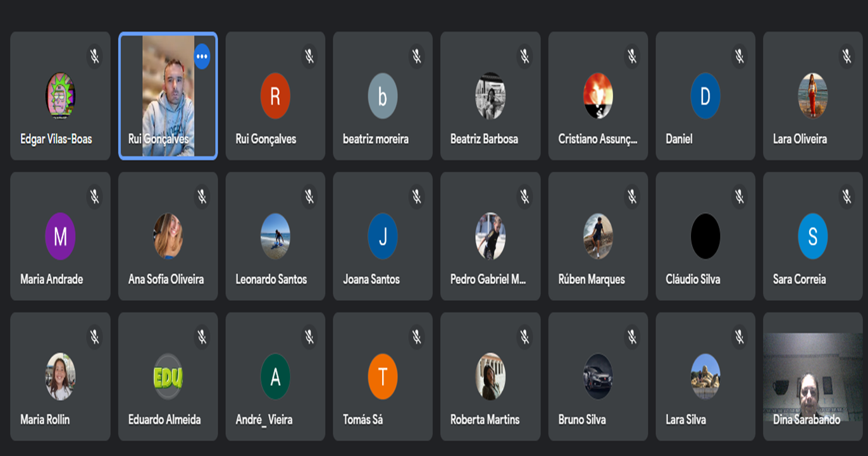
Task: Click muted mic icon on Maria Rollin tile
Action: [x=94, y=337]
